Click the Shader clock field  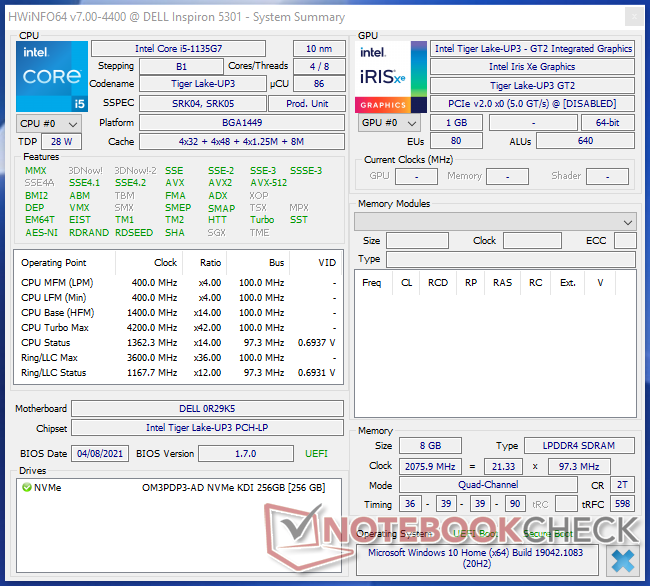608,176
